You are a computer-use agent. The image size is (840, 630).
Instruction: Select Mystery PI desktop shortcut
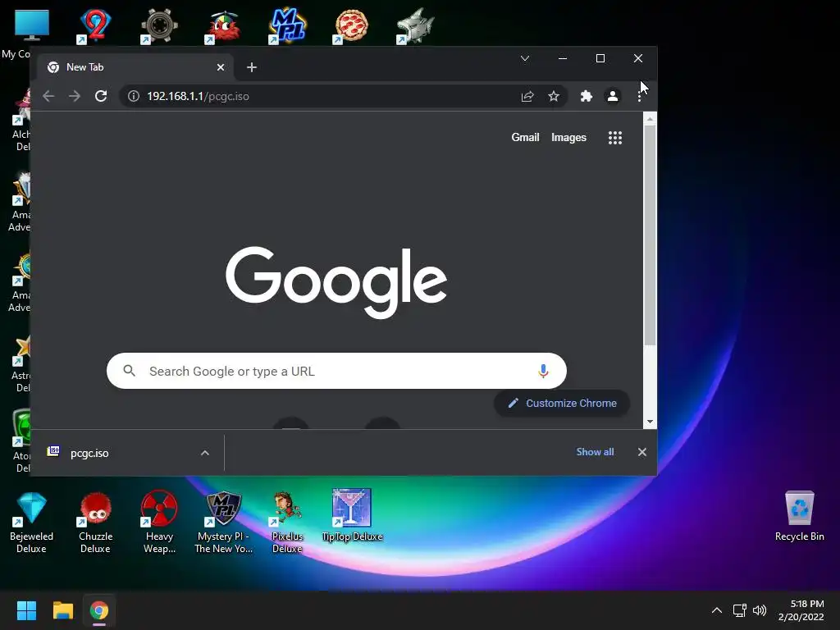(x=223, y=523)
